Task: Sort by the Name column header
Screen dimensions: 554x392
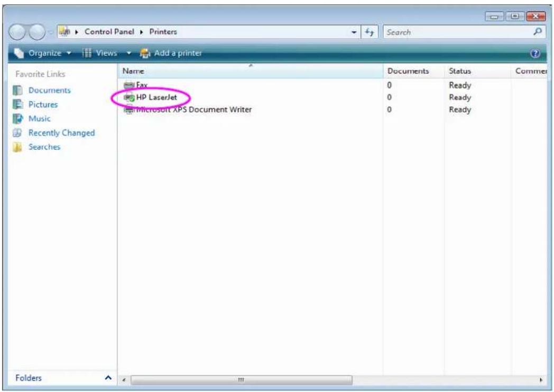Action: [251, 71]
